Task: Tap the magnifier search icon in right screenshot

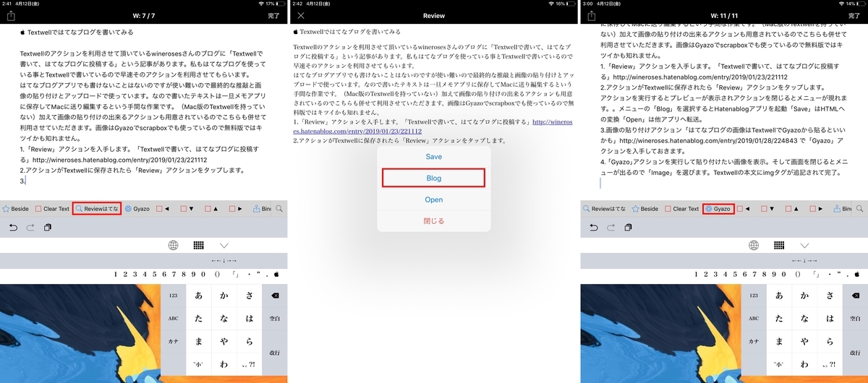Action: pos(861,208)
